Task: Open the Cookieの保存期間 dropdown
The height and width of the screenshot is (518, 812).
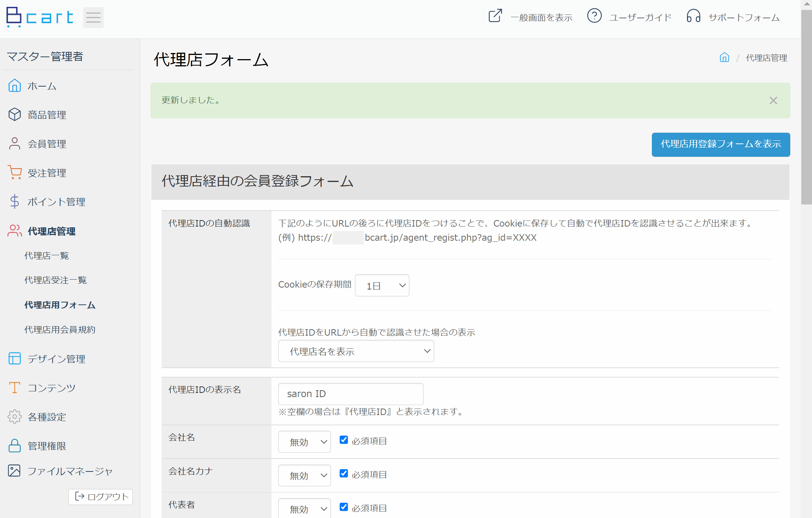Action: click(382, 285)
